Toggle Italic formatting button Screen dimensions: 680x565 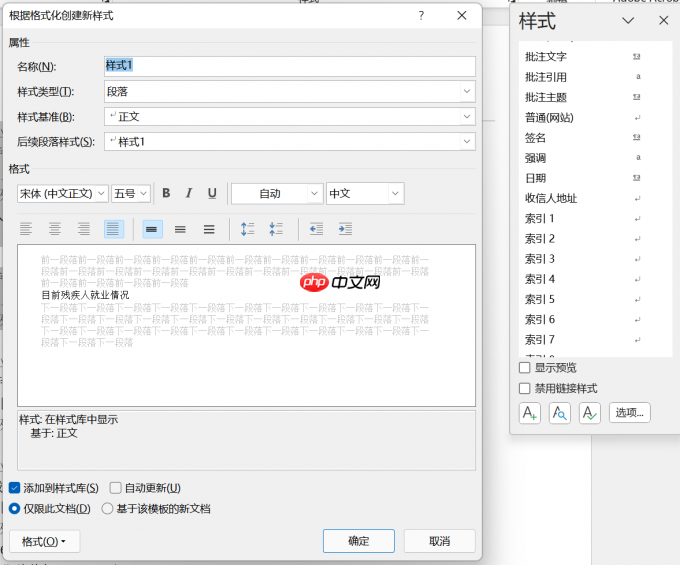coord(189,193)
